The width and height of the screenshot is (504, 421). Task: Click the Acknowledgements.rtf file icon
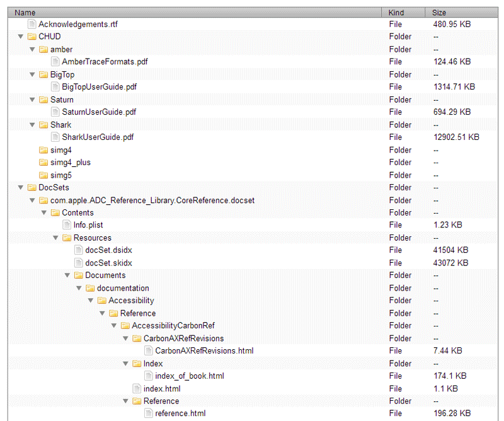pyautogui.click(x=32, y=24)
